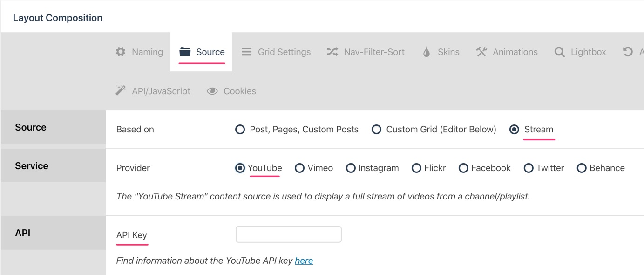Select the Stream source option
Screen dimensions: 644x275
point(514,130)
